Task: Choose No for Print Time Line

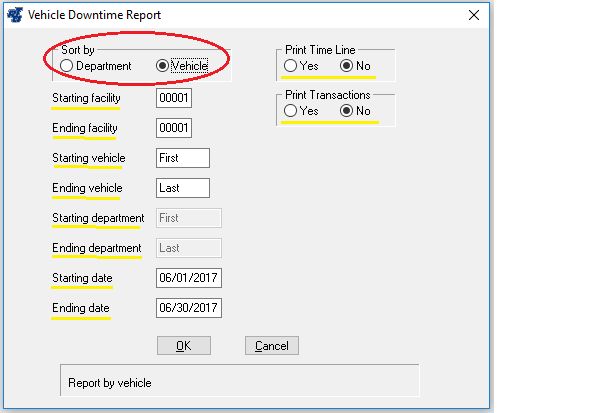Action: point(347,66)
